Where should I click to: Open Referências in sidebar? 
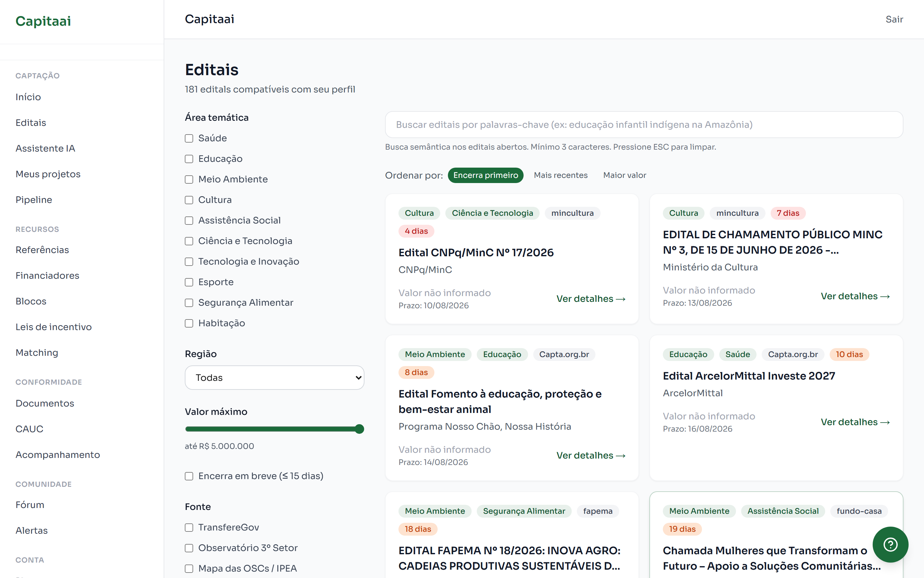click(x=42, y=250)
